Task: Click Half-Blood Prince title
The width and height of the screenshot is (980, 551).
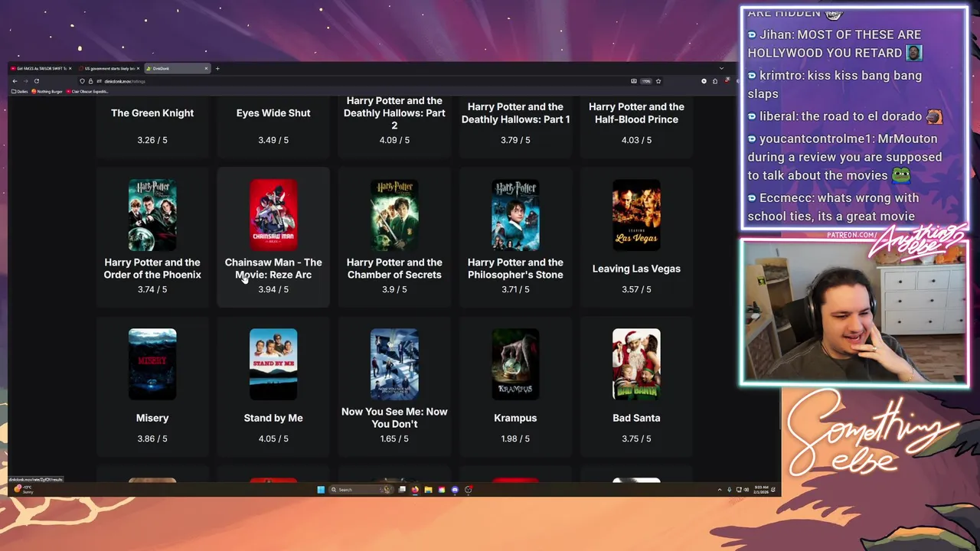Action: coord(636,112)
